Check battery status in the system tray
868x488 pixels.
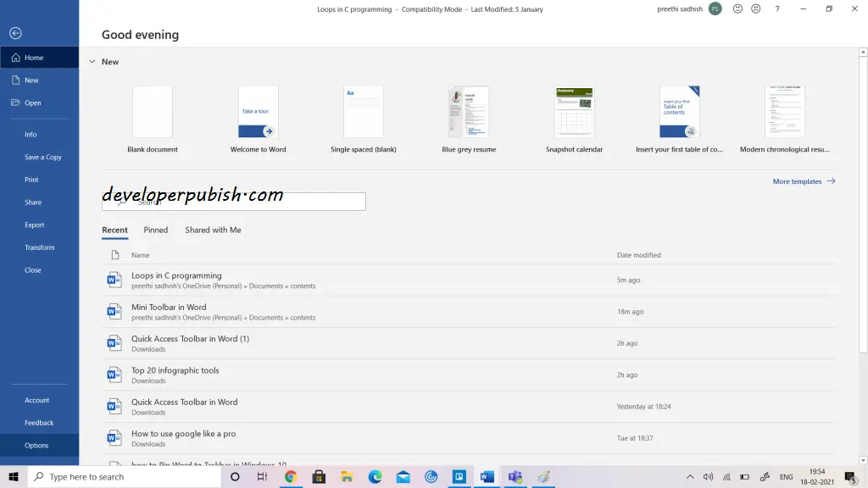pos(745,476)
